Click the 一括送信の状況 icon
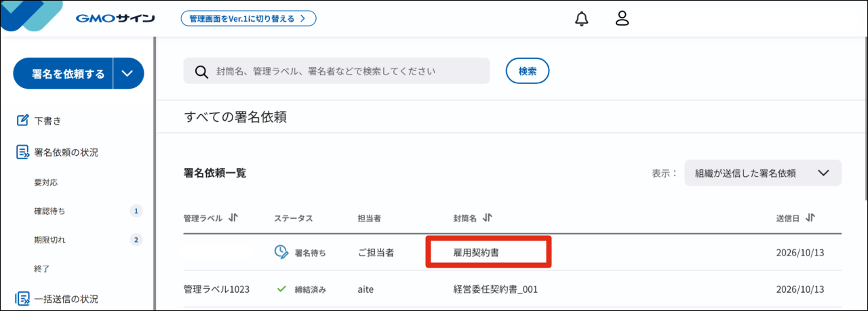The image size is (868, 311). coord(22,299)
